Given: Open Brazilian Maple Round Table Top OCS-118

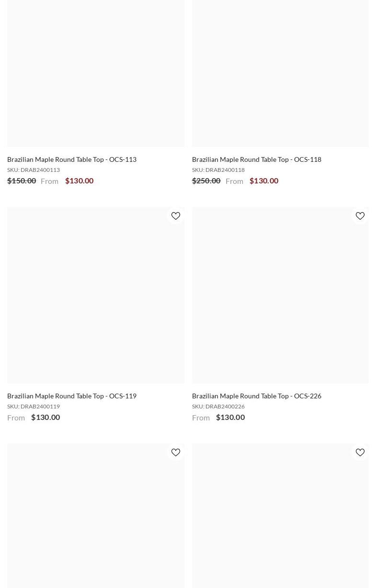Looking at the screenshot, I should tap(256, 159).
